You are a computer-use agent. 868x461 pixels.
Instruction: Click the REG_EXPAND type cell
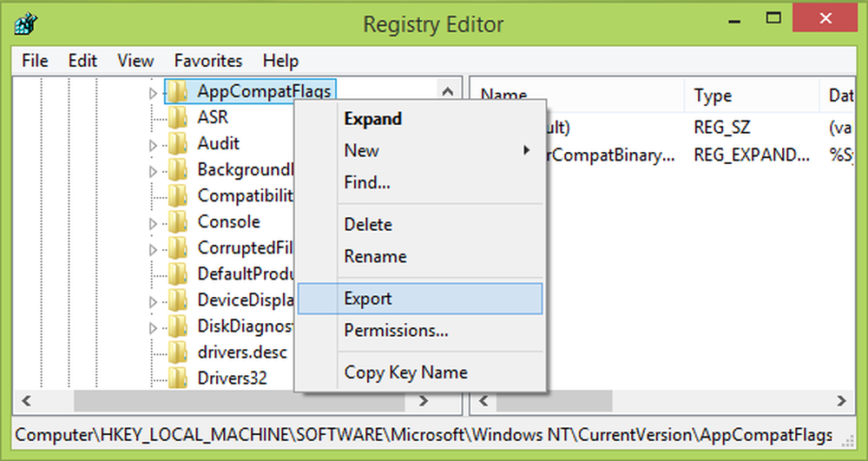point(752,156)
